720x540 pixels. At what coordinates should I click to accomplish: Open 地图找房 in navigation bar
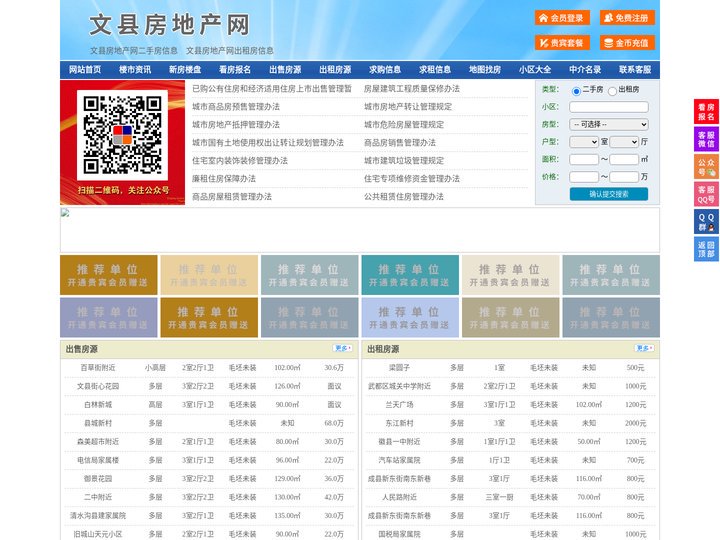[485, 70]
